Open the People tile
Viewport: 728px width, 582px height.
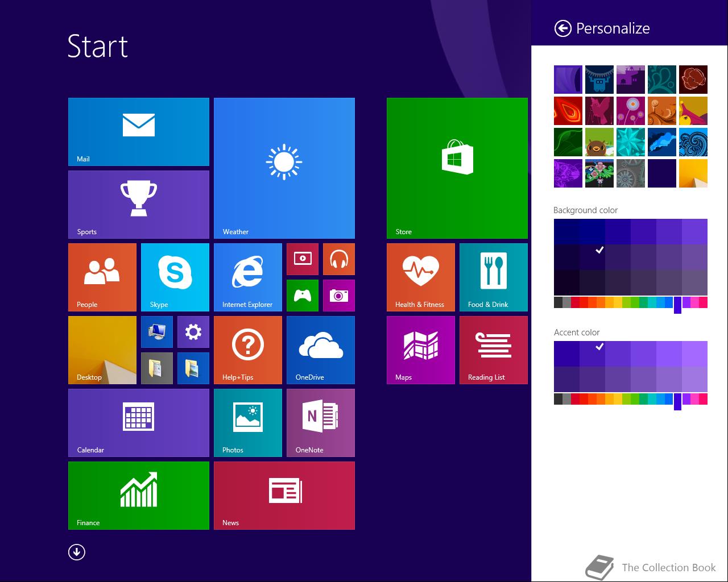tap(102, 277)
